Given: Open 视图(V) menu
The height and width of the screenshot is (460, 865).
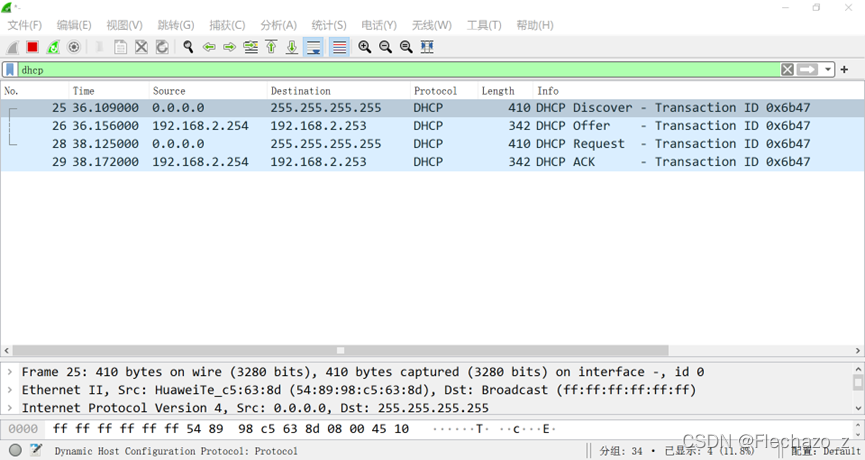Looking at the screenshot, I should pos(125,25).
